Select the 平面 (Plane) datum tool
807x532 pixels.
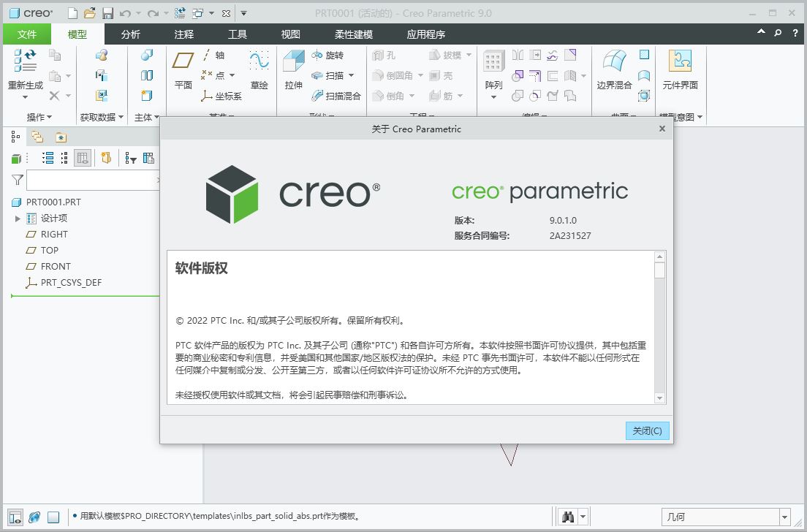(182, 70)
